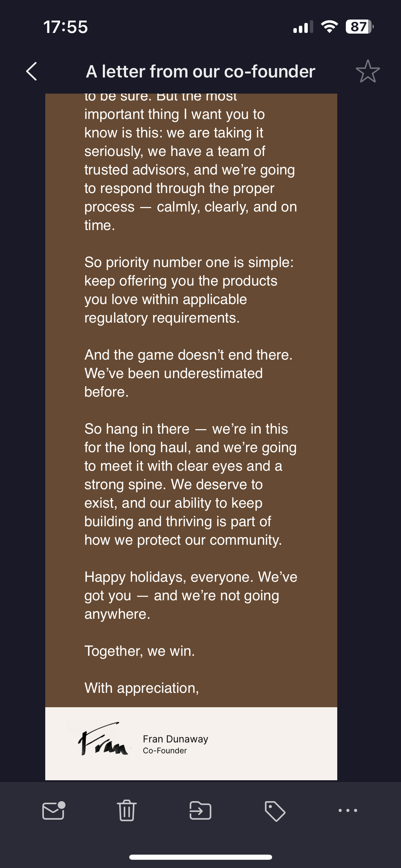The height and width of the screenshot is (868, 401).
Task: Tap the cellular signal bars icon
Action: coord(303,27)
